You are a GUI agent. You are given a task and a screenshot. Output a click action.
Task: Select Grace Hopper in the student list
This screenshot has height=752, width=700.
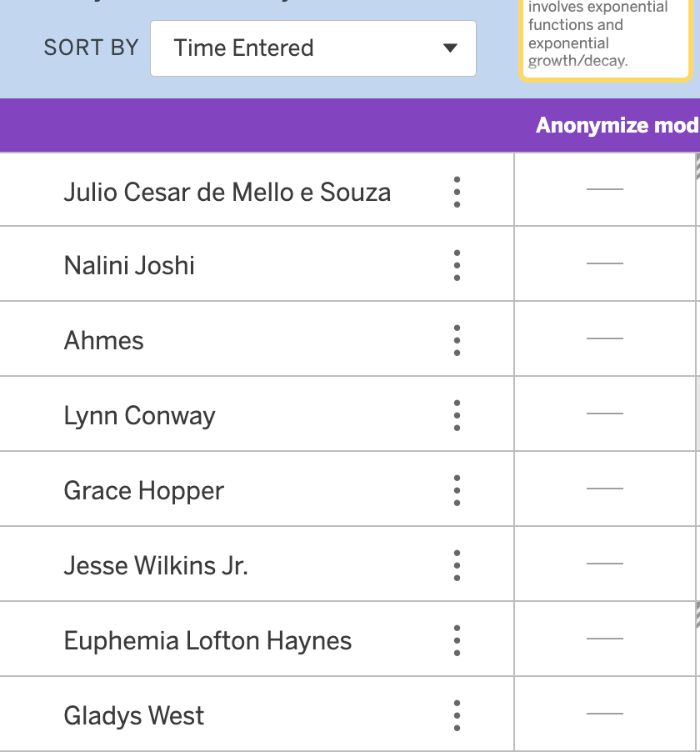pyautogui.click(x=143, y=491)
